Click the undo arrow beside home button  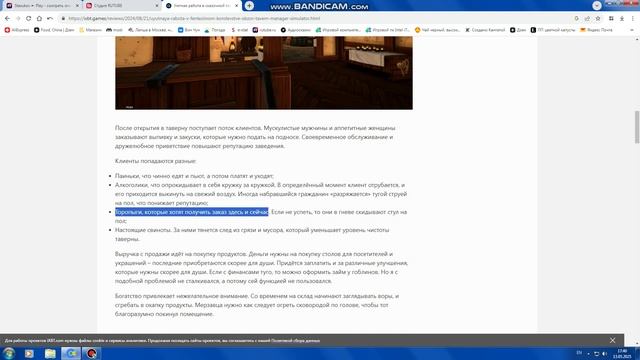[x=50, y=18]
